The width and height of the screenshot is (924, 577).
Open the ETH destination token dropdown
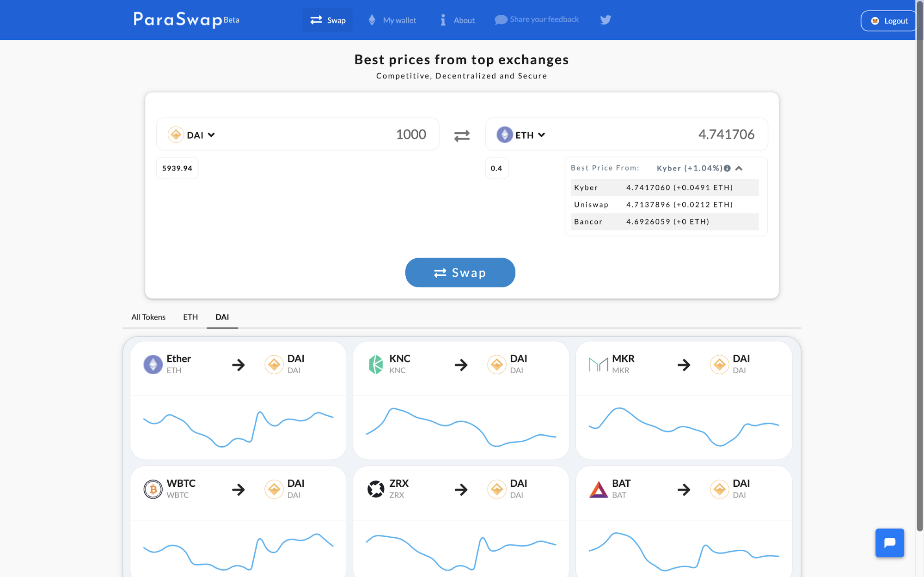[x=521, y=135]
